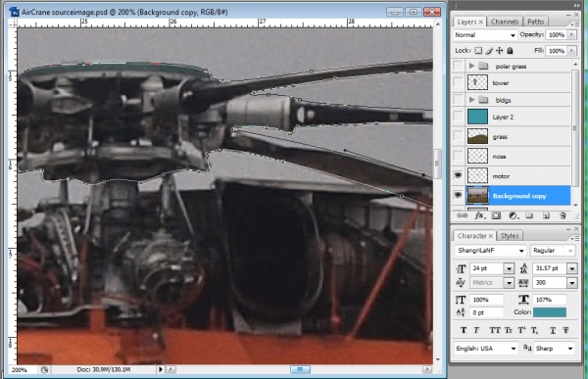Hide the Background copy layer

click(458, 195)
